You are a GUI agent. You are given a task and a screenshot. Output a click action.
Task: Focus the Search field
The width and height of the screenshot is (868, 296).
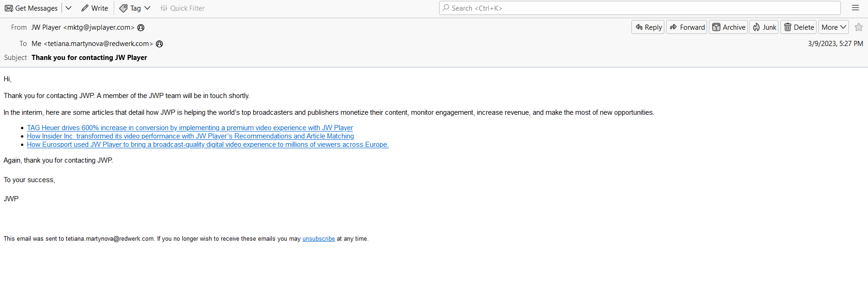click(x=640, y=8)
